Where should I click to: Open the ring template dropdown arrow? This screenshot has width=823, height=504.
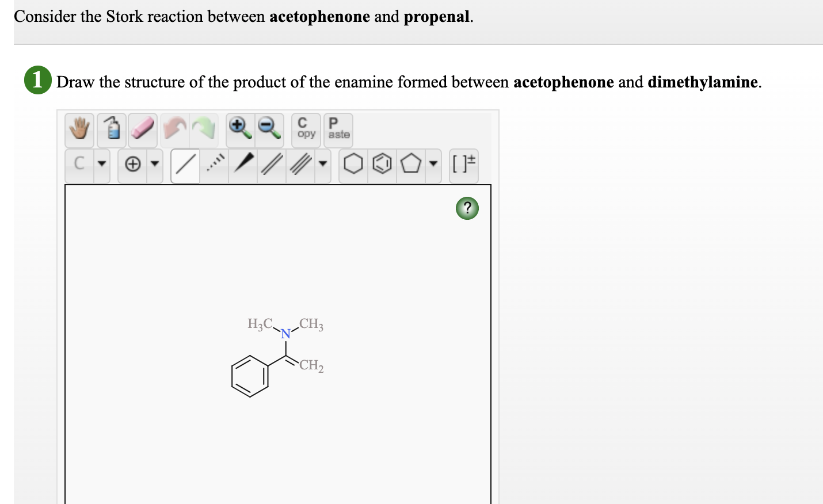point(433,165)
